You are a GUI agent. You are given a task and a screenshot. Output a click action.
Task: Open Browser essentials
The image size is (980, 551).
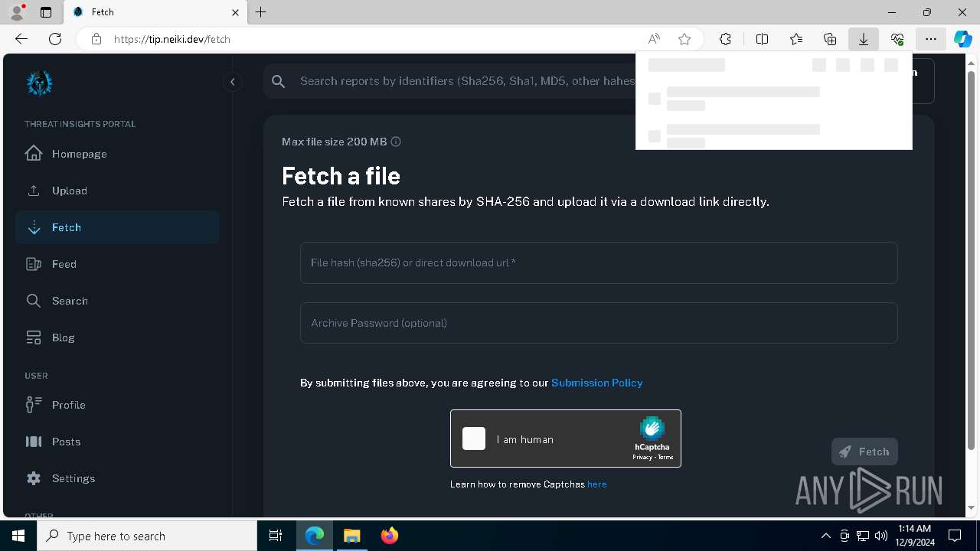pos(897,39)
